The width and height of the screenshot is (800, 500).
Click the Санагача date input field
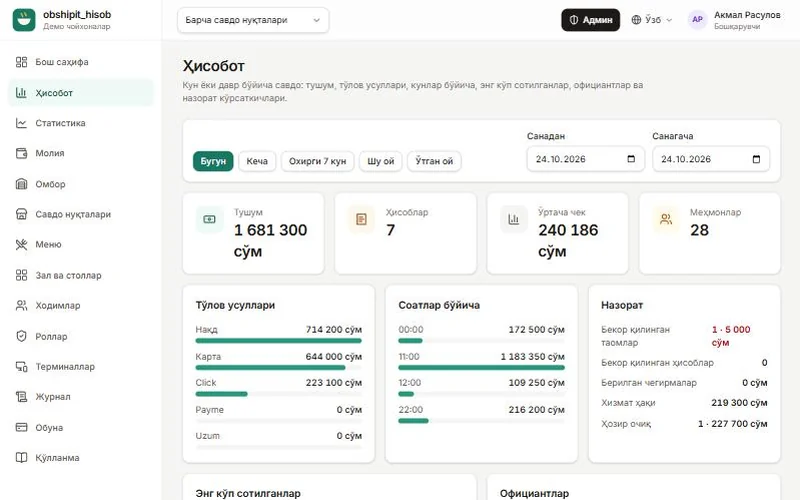[x=711, y=159]
